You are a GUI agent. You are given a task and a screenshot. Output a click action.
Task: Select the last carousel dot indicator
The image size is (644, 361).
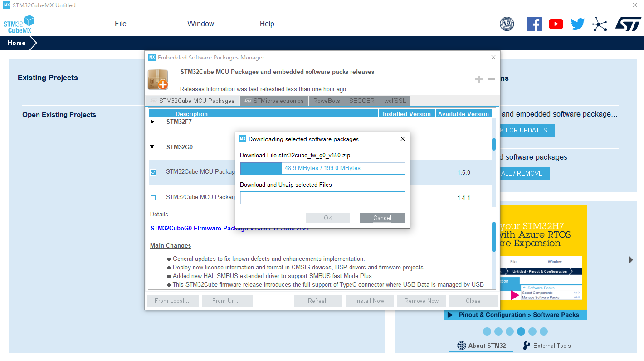(544, 332)
